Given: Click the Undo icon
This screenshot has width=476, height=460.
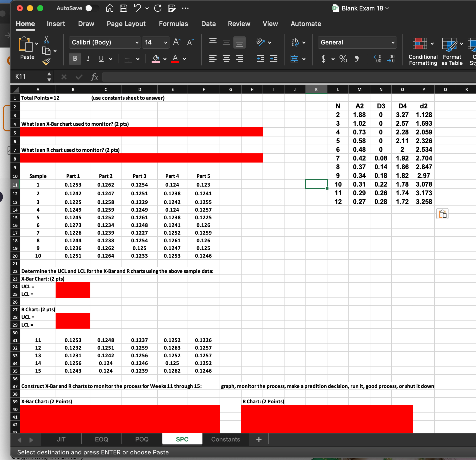Looking at the screenshot, I should (137, 8).
